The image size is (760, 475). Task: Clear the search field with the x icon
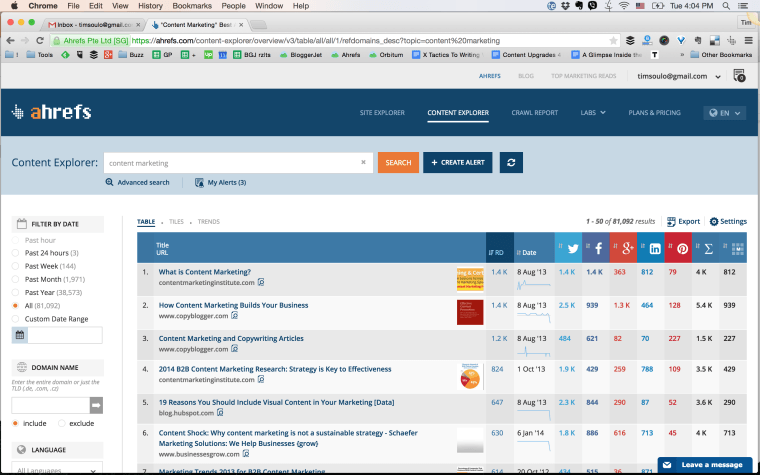(x=363, y=163)
